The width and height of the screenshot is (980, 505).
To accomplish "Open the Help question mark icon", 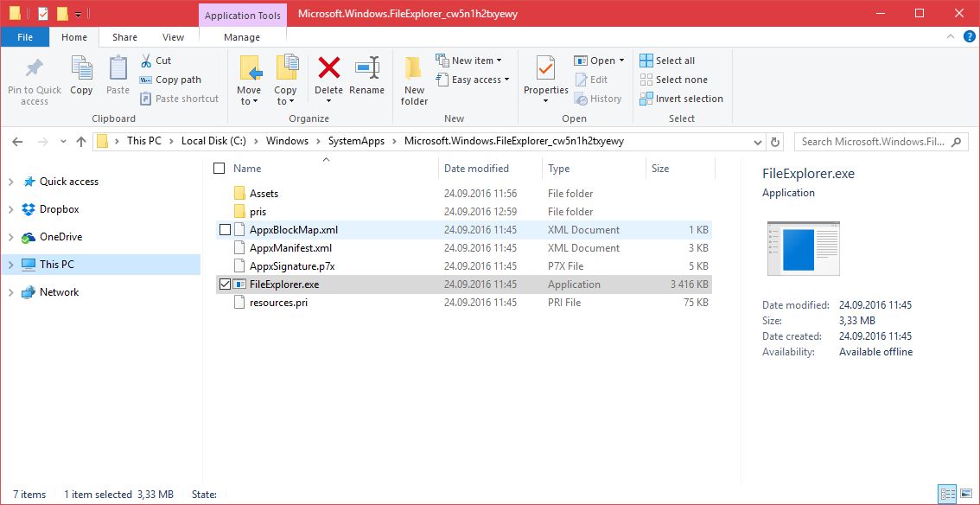I will pyautogui.click(x=969, y=37).
